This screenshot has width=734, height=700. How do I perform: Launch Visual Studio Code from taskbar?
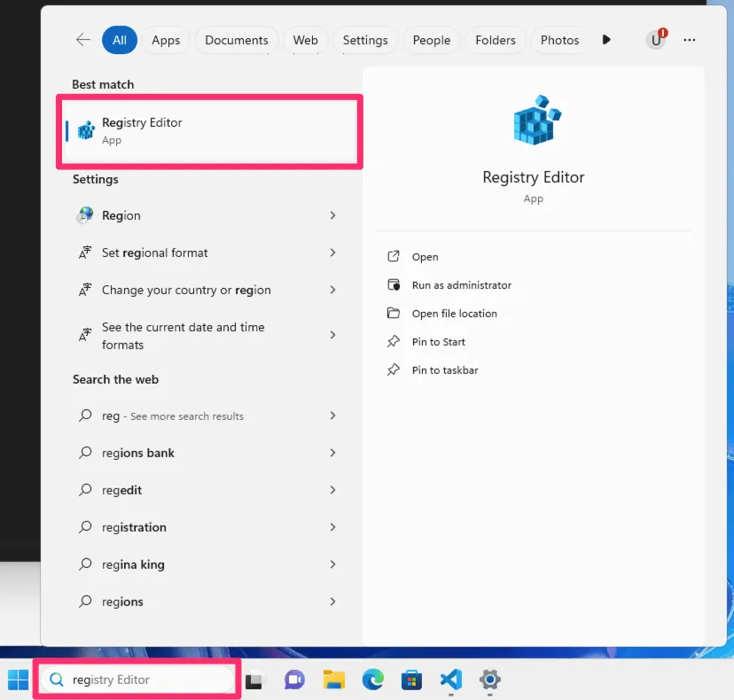coord(451,680)
